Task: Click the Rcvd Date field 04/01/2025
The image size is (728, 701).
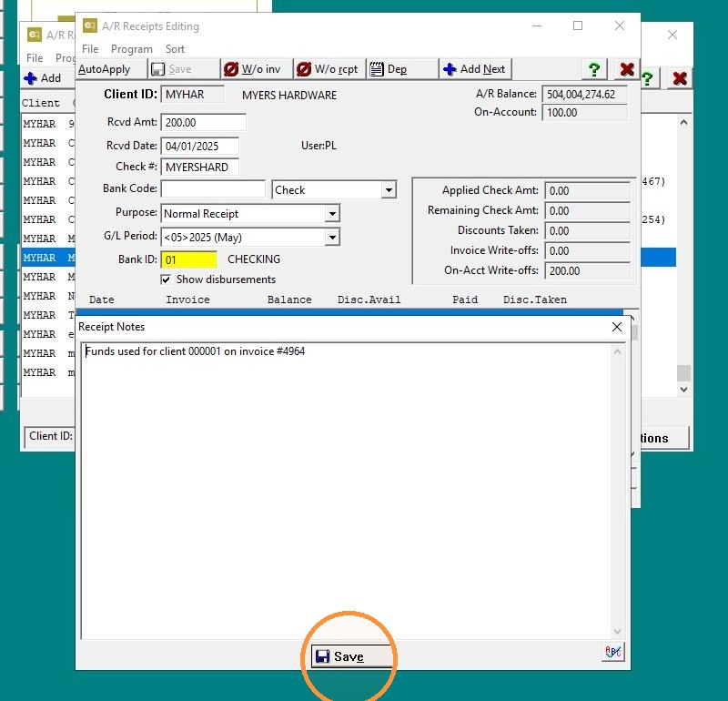Action: [199, 146]
